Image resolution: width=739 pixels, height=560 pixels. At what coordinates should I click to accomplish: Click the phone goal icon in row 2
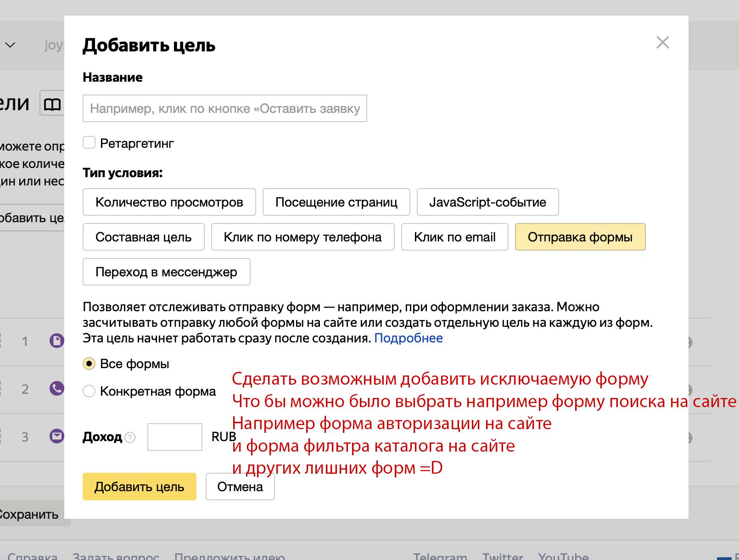pyautogui.click(x=56, y=388)
